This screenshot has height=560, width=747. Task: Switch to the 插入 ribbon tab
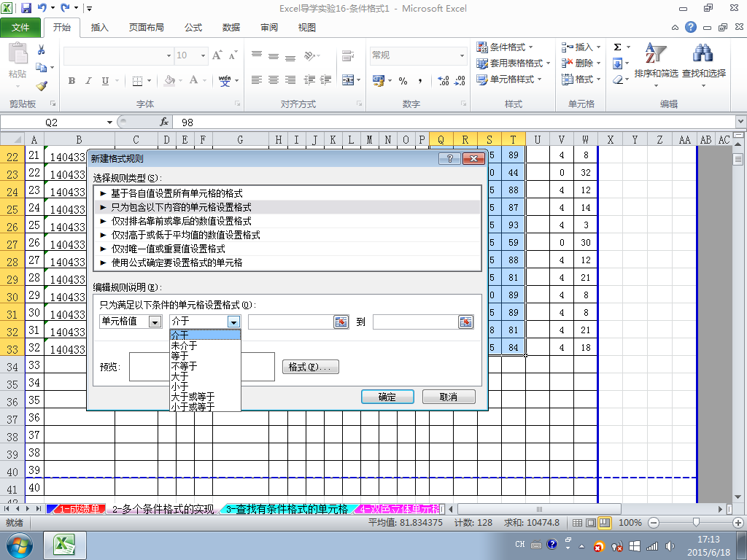click(x=99, y=28)
